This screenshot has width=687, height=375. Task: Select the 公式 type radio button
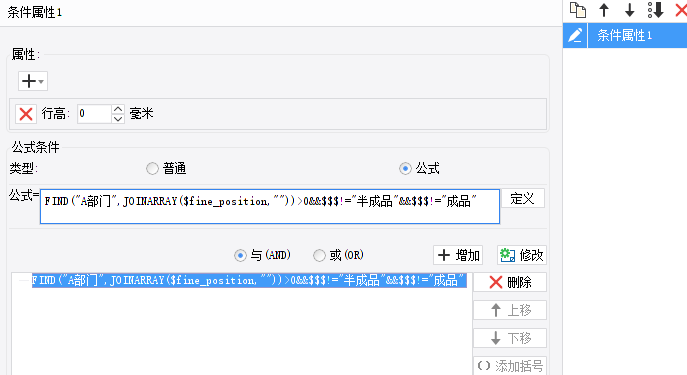(x=405, y=168)
